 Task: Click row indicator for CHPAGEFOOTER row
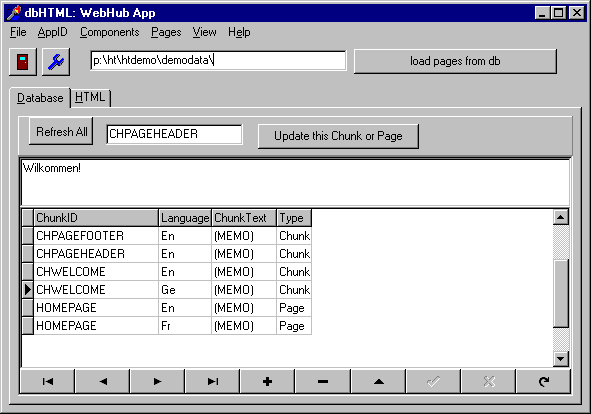click(x=28, y=236)
